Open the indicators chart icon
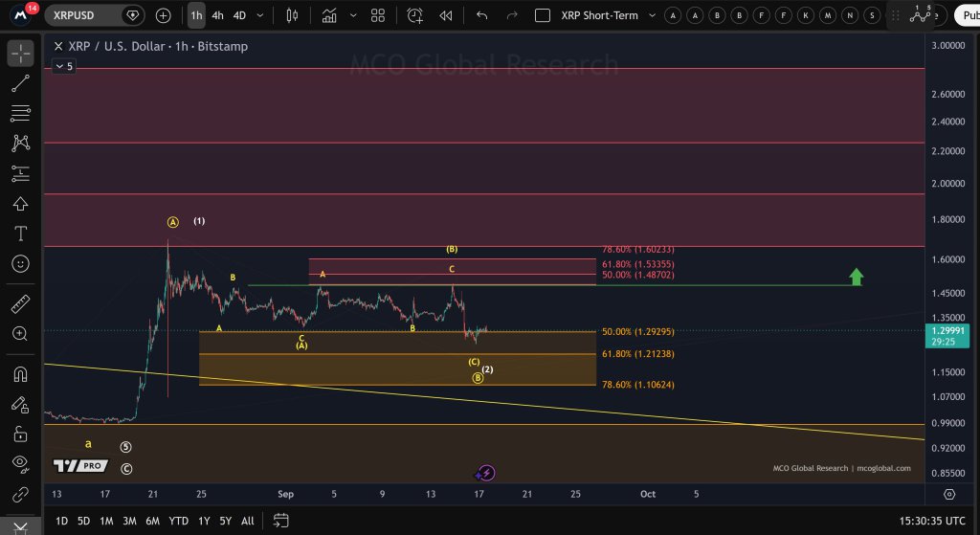The height and width of the screenshot is (535, 980). point(329,15)
